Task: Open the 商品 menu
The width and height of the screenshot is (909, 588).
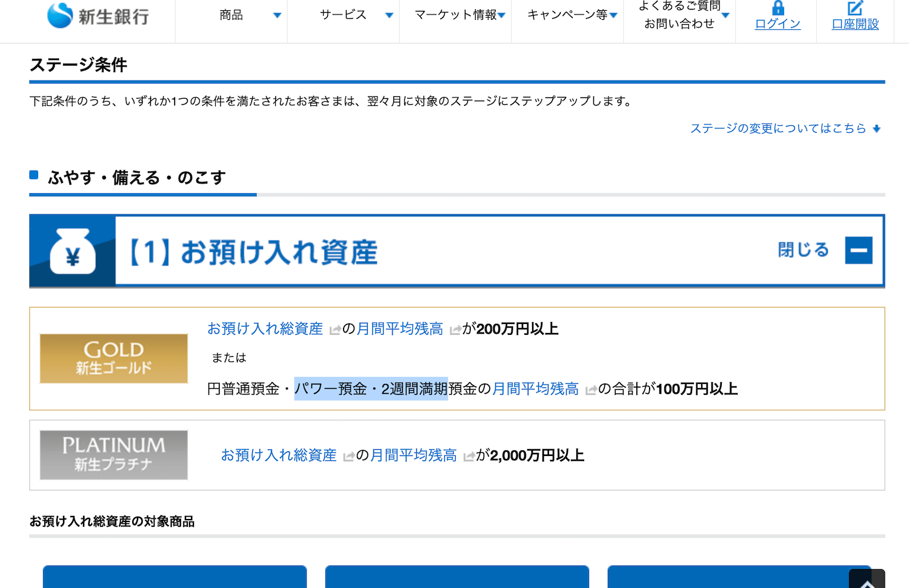Action: (x=231, y=15)
